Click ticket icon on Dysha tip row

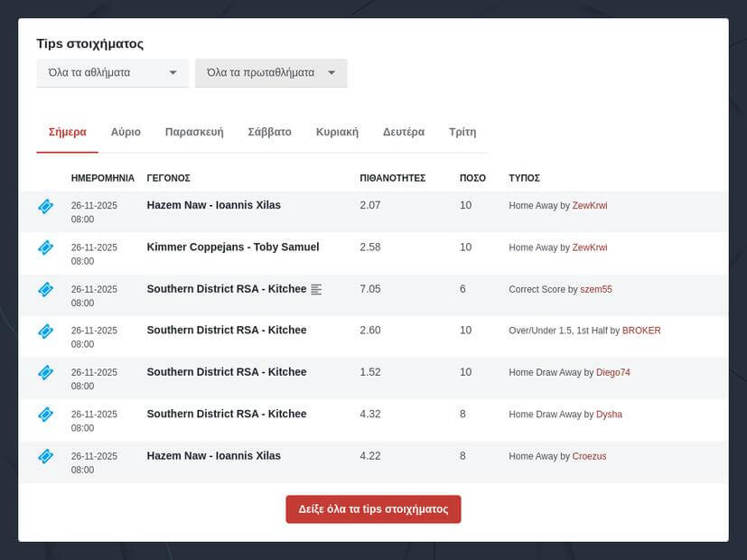pos(45,415)
